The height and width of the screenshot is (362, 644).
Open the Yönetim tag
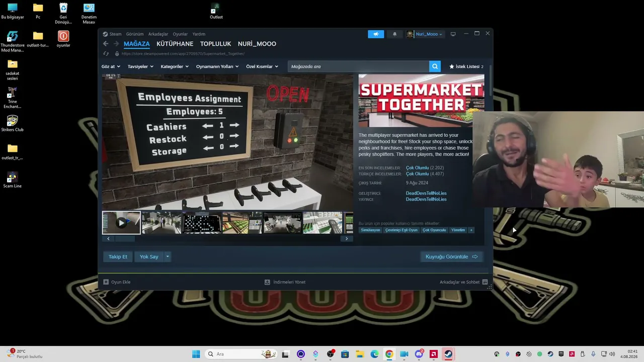point(458,230)
